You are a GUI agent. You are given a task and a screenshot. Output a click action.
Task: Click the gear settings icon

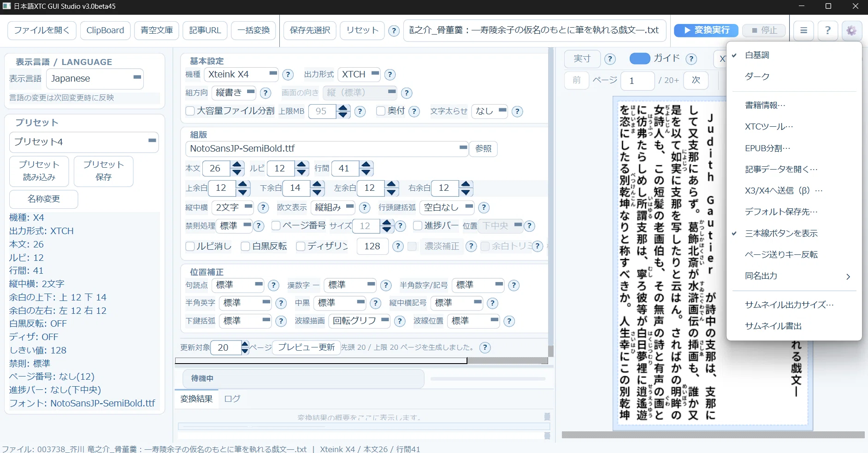pyautogui.click(x=851, y=30)
